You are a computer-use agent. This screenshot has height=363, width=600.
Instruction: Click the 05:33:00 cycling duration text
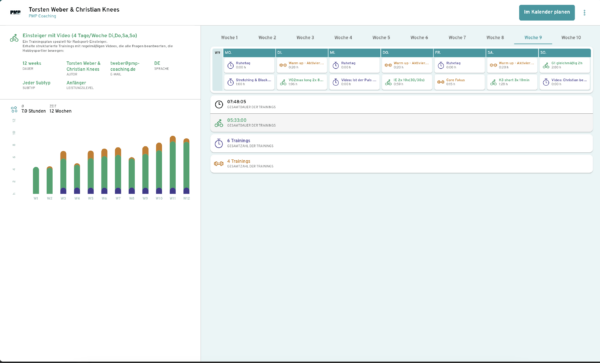coord(236,120)
